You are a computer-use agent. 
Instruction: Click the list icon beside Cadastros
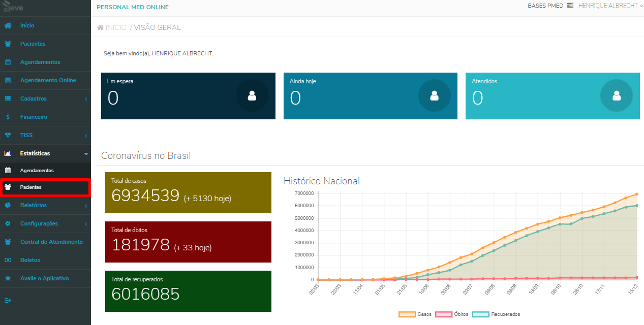coord(8,99)
